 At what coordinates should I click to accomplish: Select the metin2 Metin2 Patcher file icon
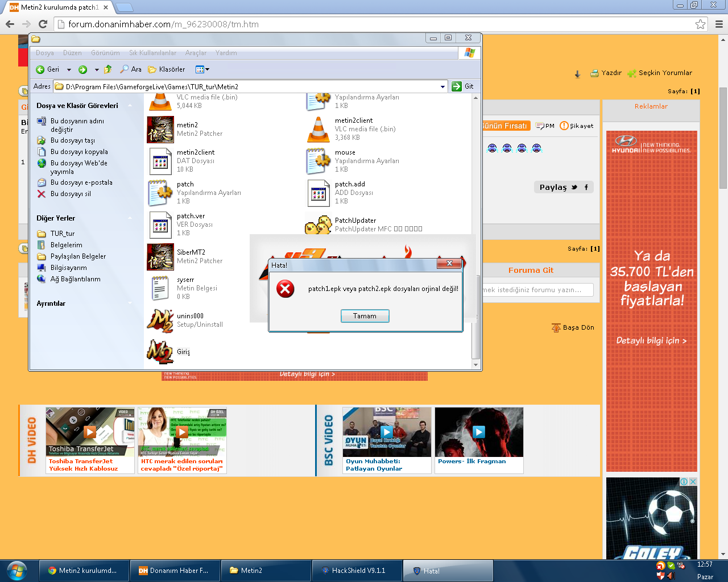click(160, 130)
